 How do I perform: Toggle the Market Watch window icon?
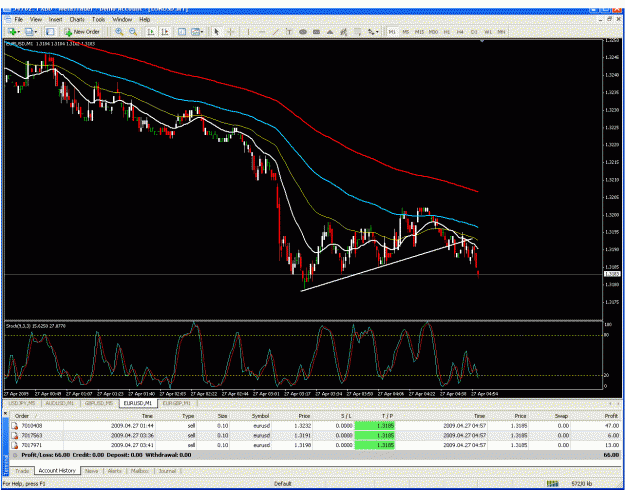coord(50,31)
